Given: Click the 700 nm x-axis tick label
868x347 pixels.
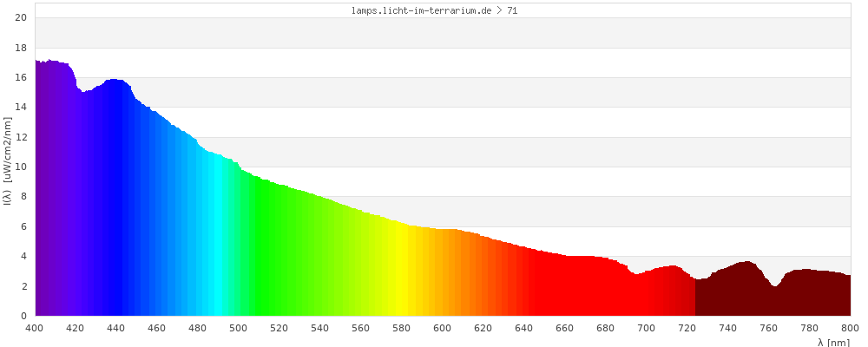Looking at the screenshot, I should 647,328.
